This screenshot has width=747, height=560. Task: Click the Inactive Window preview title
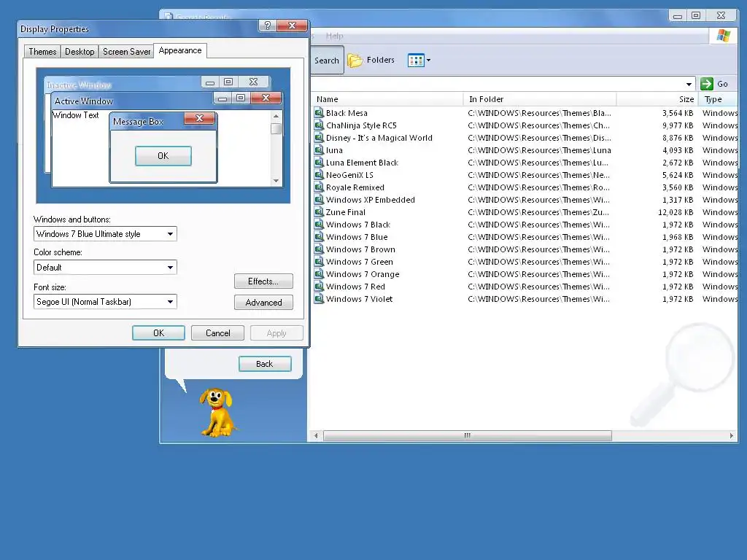79,85
